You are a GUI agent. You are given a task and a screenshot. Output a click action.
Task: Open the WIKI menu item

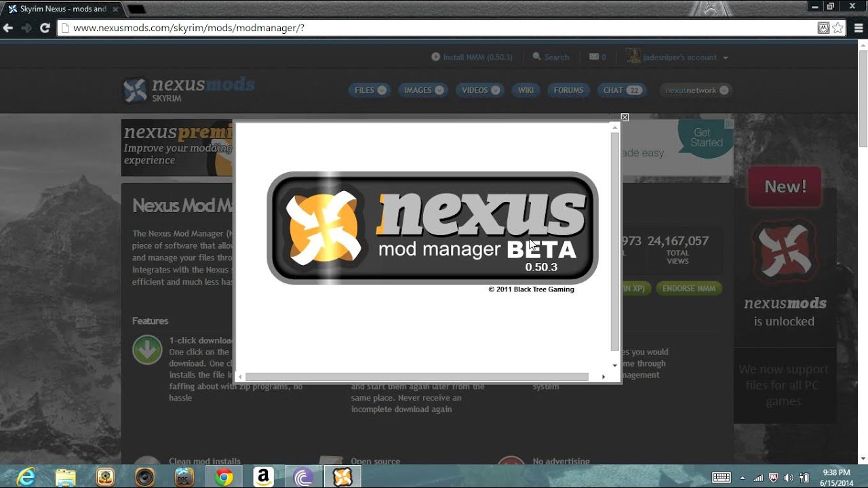pos(526,90)
